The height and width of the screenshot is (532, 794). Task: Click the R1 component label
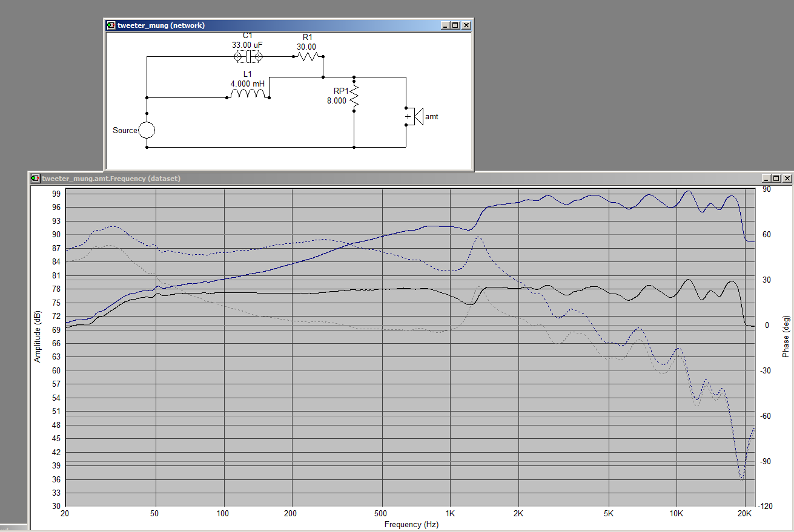tap(307, 38)
